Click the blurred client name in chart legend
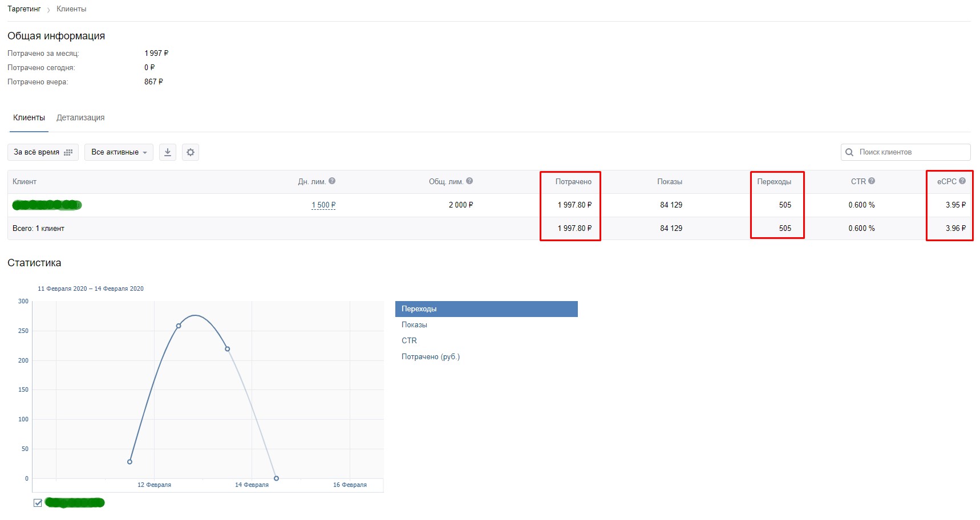980x520 pixels. point(75,502)
